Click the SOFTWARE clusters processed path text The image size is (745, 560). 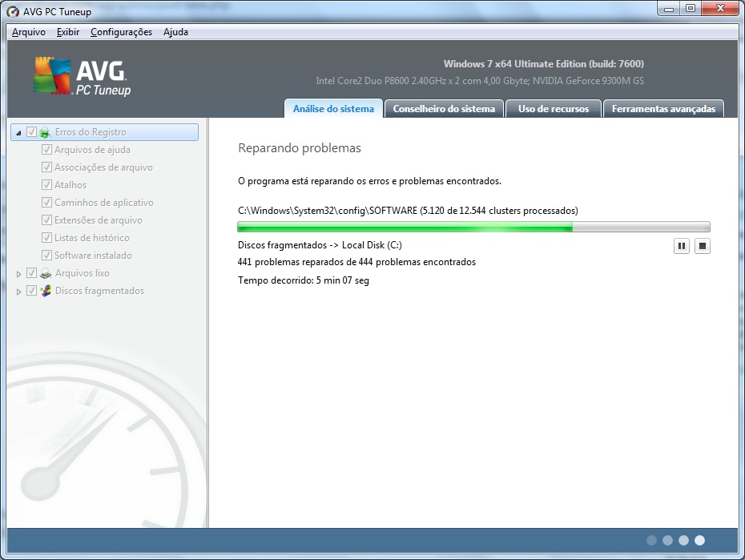pos(408,211)
